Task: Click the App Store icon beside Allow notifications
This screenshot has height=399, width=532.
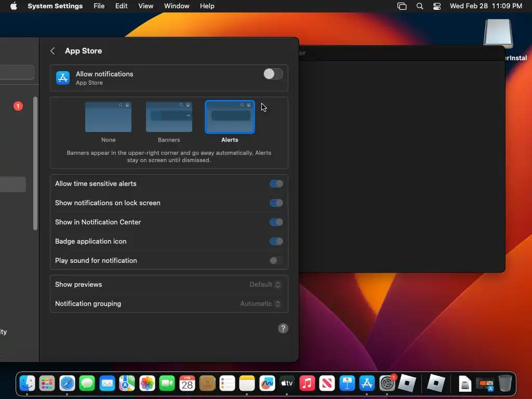Action: (x=63, y=78)
